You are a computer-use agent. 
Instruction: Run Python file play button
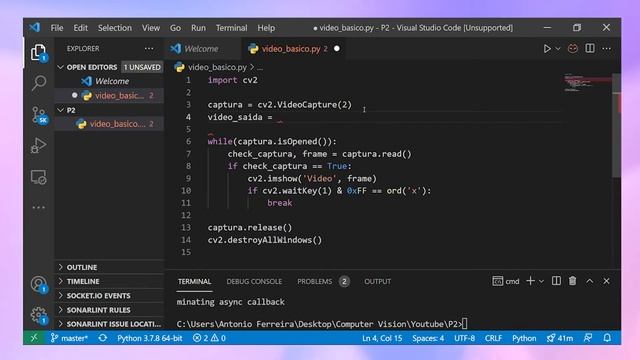pyautogui.click(x=547, y=49)
